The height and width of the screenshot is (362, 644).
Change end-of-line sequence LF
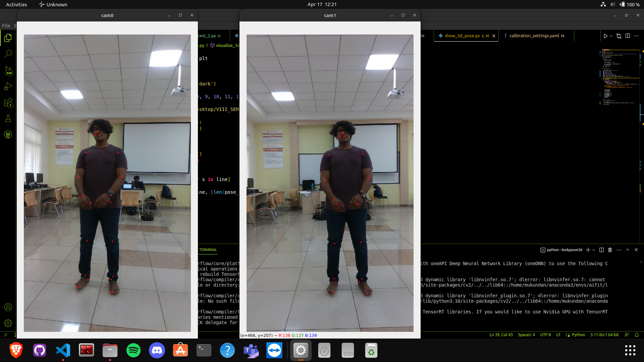(558, 335)
